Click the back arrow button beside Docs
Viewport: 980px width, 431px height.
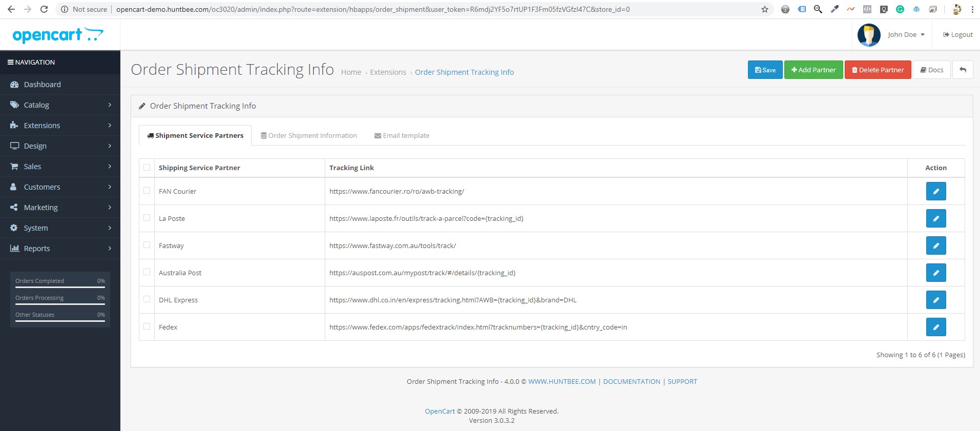[x=963, y=70]
